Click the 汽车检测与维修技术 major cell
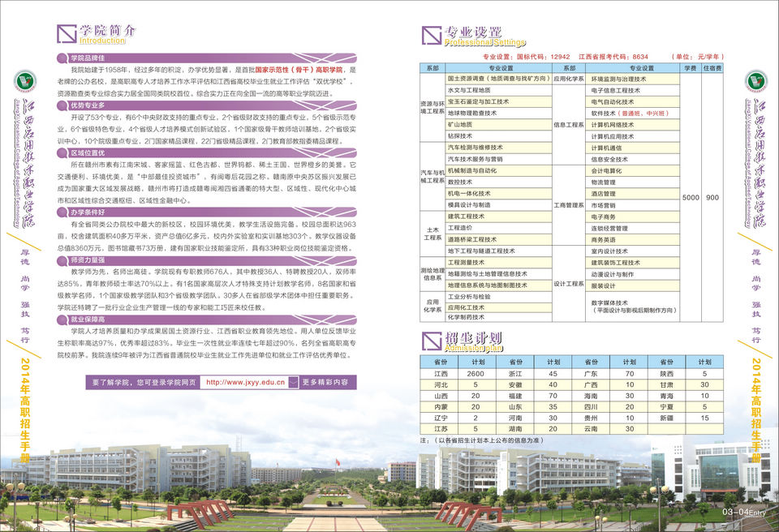The width and height of the screenshot is (779, 532). point(498,148)
